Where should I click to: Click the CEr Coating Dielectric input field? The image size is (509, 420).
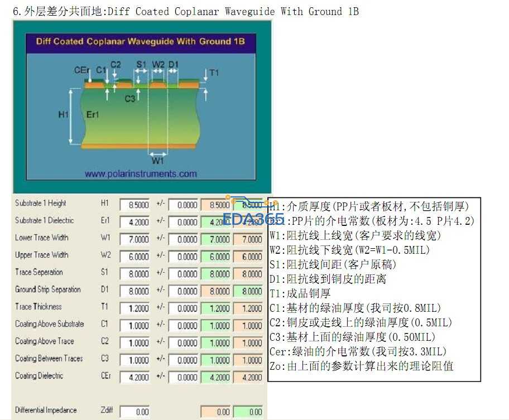click(135, 377)
